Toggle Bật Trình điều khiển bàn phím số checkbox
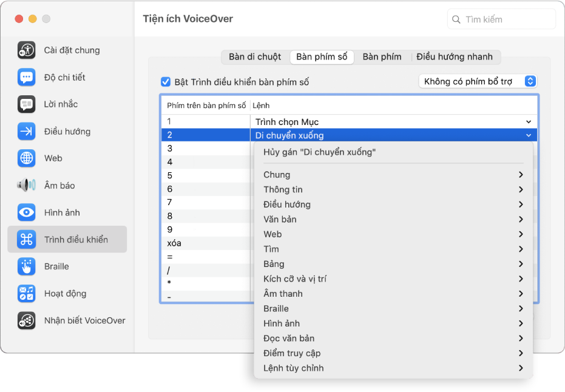 tap(166, 82)
